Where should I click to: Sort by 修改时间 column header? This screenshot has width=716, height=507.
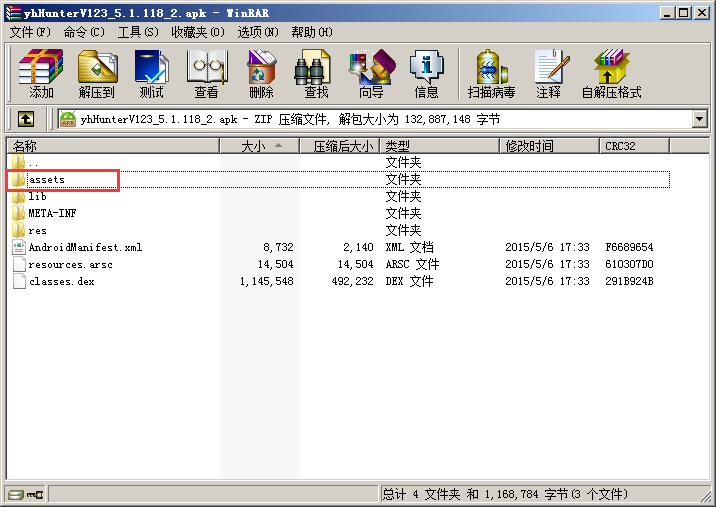(550, 146)
